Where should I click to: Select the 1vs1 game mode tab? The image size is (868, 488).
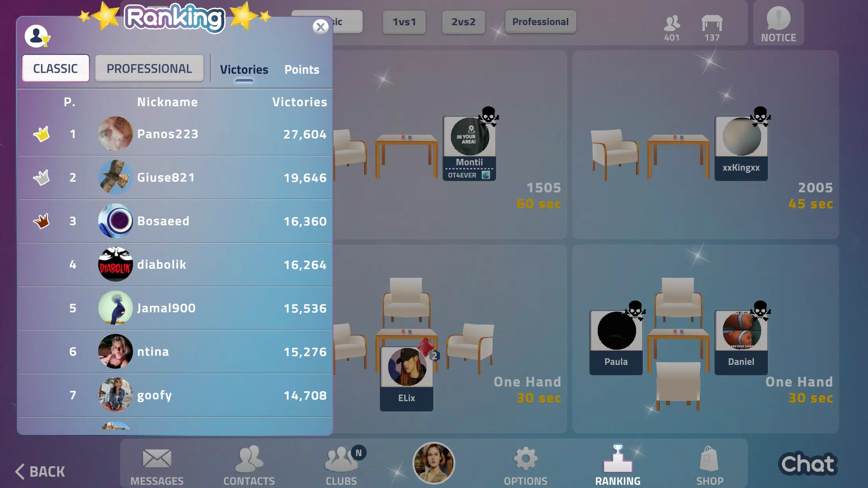tap(405, 22)
